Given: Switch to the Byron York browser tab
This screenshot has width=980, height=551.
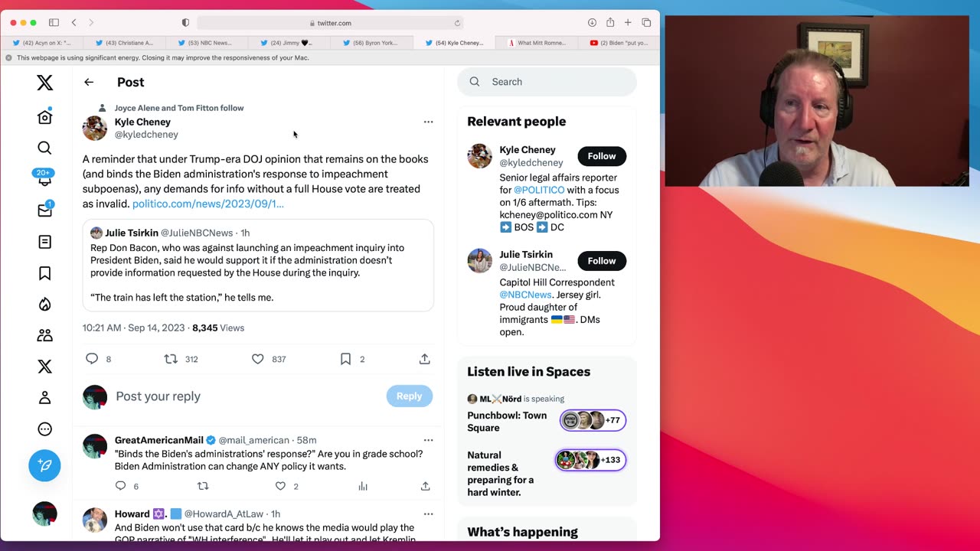Looking at the screenshot, I should tap(371, 43).
